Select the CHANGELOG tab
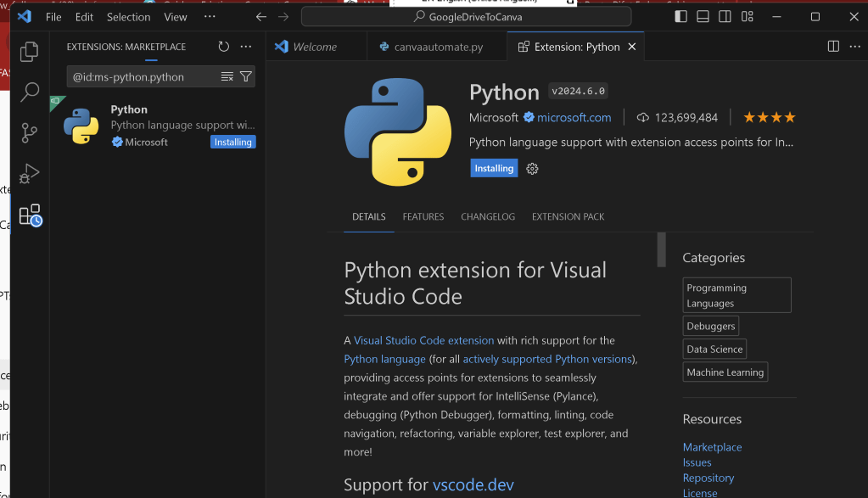This screenshot has width=868, height=498. click(x=488, y=217)
